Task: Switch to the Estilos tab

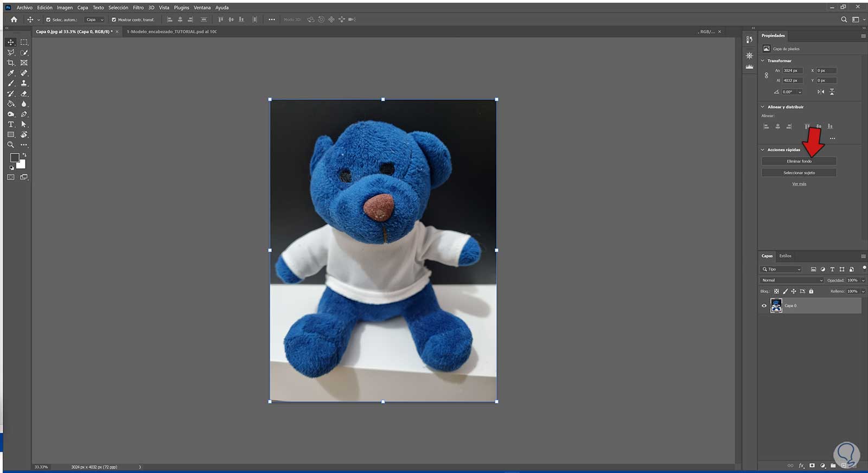Action: pos(786,256)
